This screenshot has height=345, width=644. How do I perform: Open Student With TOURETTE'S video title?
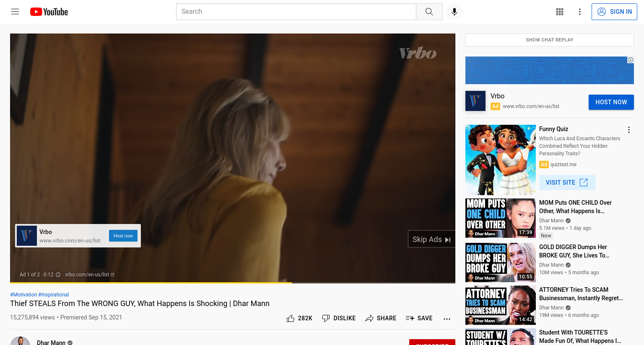[580, 337]
